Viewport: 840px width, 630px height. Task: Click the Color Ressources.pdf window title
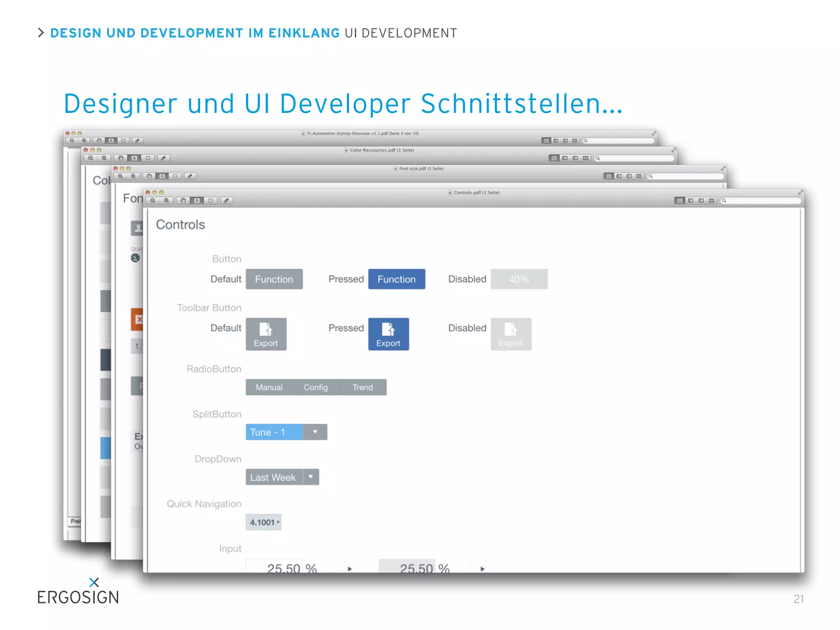point(382,150)
